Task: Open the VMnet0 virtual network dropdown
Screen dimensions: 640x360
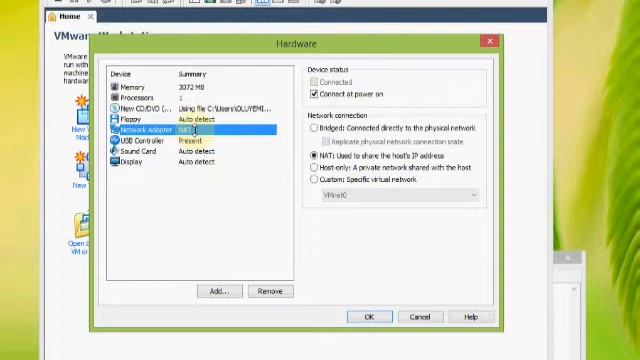Action: pyautogui.click(x=400, y=195)
